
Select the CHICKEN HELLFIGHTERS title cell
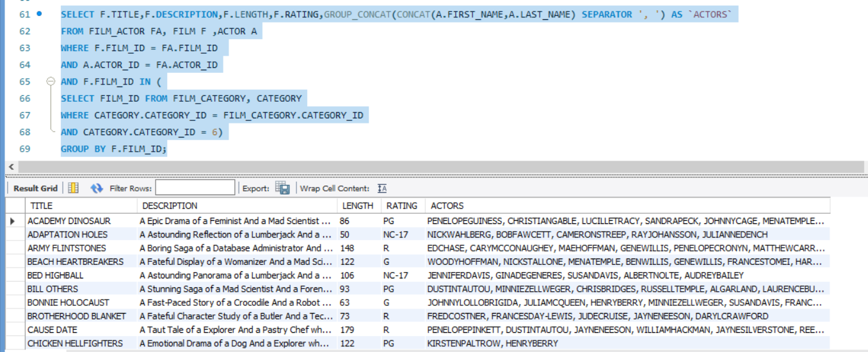click(80, 343)
